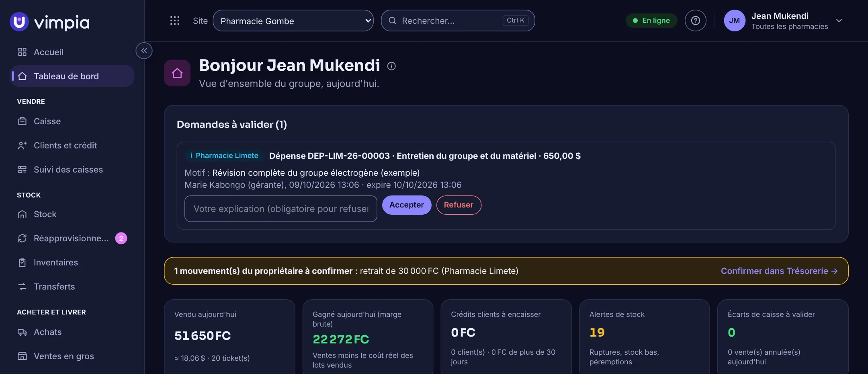Select Tableau de bord menu item
868x374 pixels.
[x=72, y=76]
